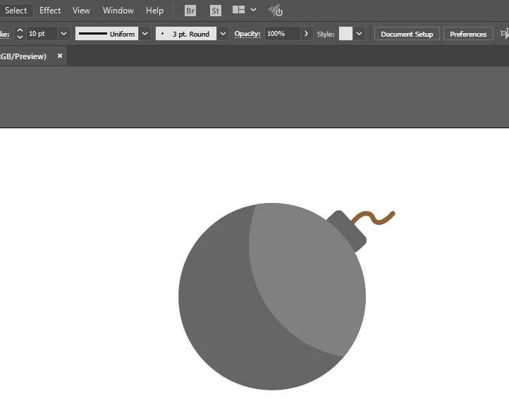The width and height of the screenshot is (509, 420).
Task: Open Adobe Bridge via Br icon
Action: (x=190, y=11)
